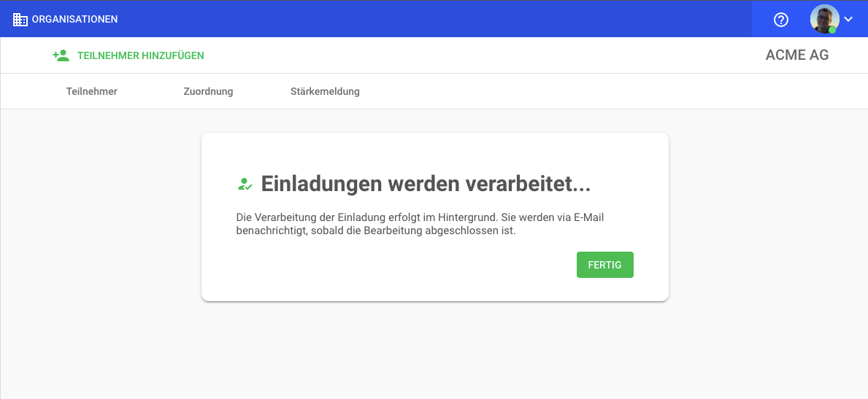This screenshot has width=868, height=399.
Task: Click the background processing description text
Action: pyautogui.click(x=420, y=224)
